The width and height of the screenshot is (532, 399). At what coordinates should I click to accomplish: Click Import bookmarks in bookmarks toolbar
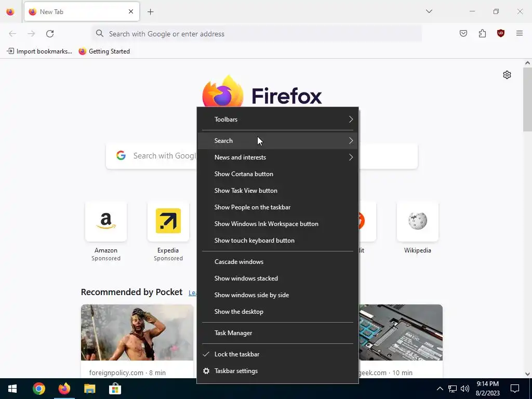tap(39, 51)
